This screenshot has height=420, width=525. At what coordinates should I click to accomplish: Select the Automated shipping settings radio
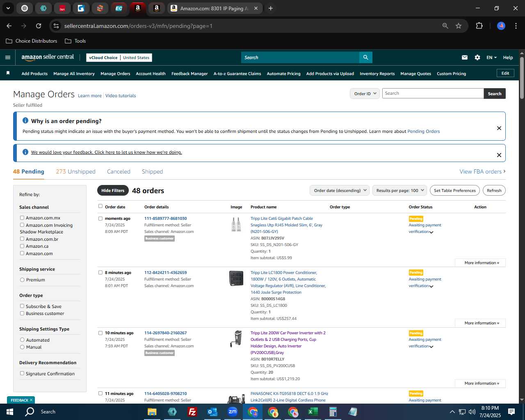click(22, 340)
